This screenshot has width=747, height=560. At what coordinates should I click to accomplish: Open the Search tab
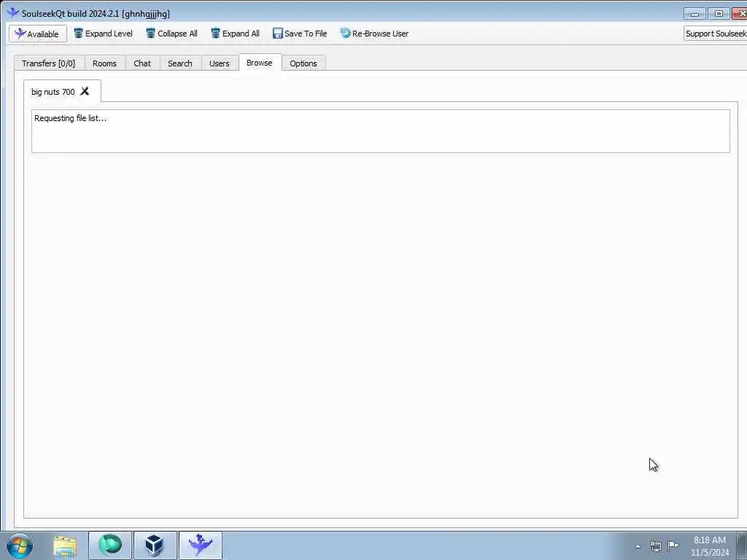coord(180,63)
